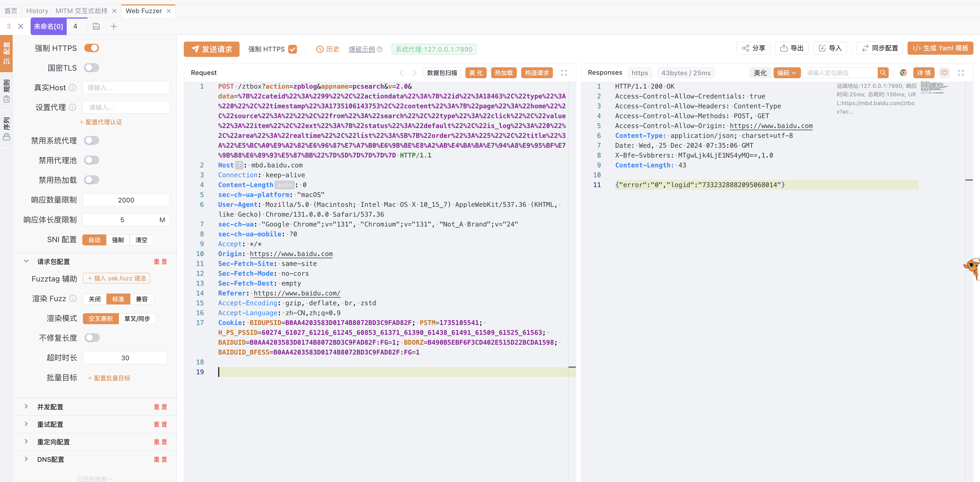
Task: Enable the 国密TLS toggle
Action: click(x=92, y=68)
